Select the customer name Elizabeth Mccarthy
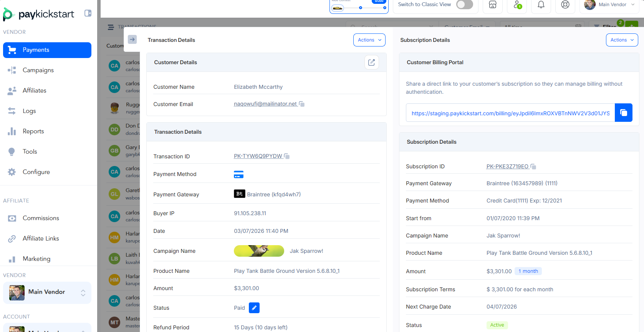This screenshot has width=644, height=332. pyautogui.click(x=258, y=87)
